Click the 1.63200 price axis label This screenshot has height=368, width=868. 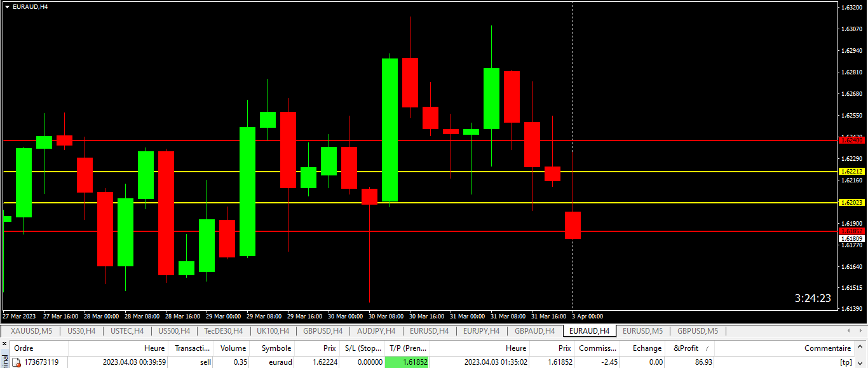pos(851,8)
